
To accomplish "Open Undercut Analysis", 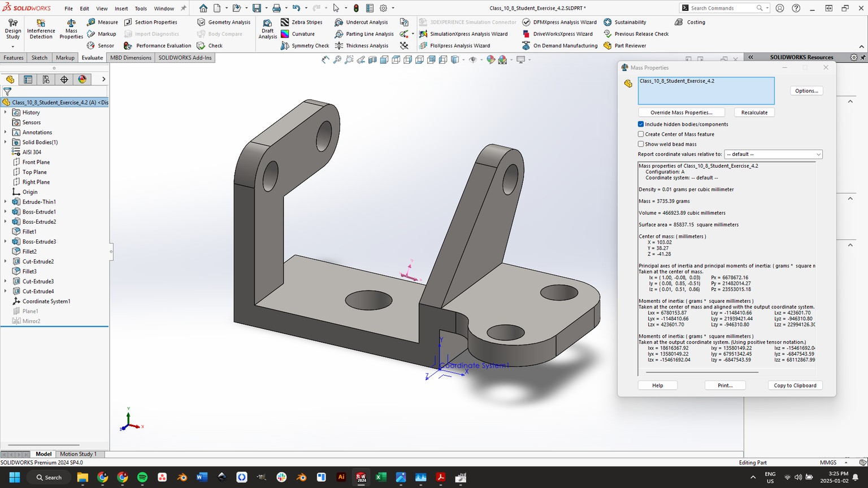I will point(361,22).
